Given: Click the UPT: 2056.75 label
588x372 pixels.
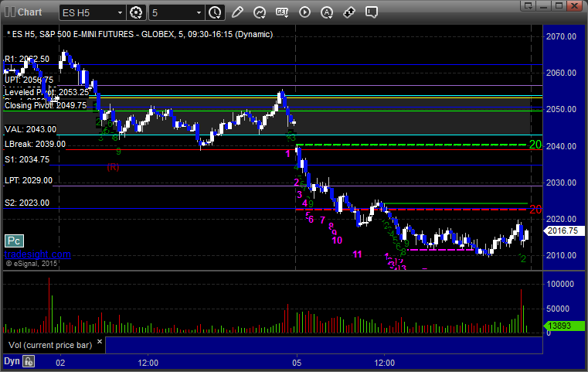Looking at the screenshot, I should pyautogui.click(x=29, y=80).
